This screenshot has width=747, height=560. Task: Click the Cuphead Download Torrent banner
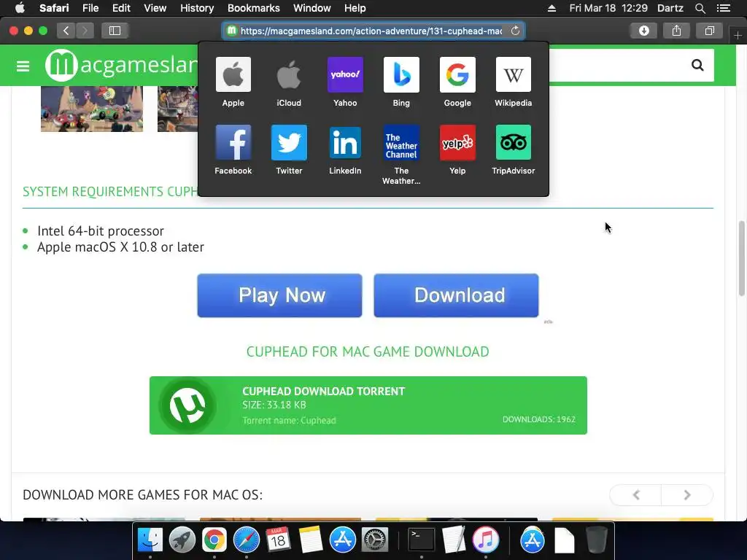(368, 405)
